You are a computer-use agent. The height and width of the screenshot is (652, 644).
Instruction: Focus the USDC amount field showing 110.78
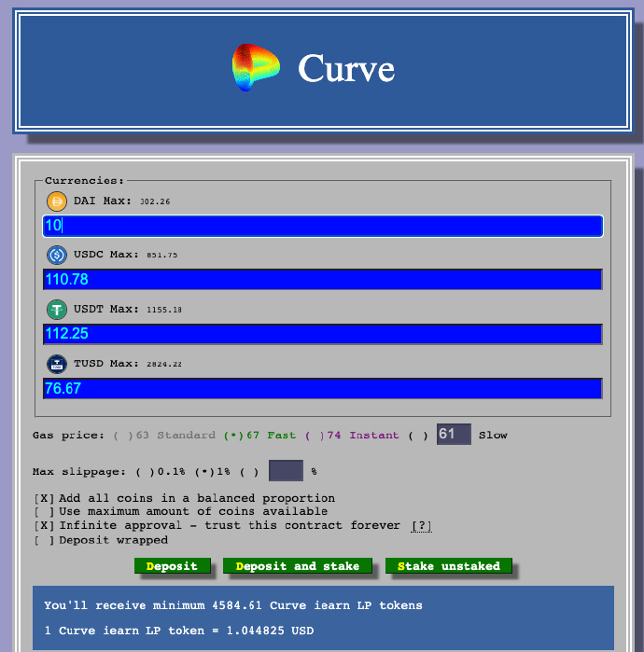(x=323, y=280)
